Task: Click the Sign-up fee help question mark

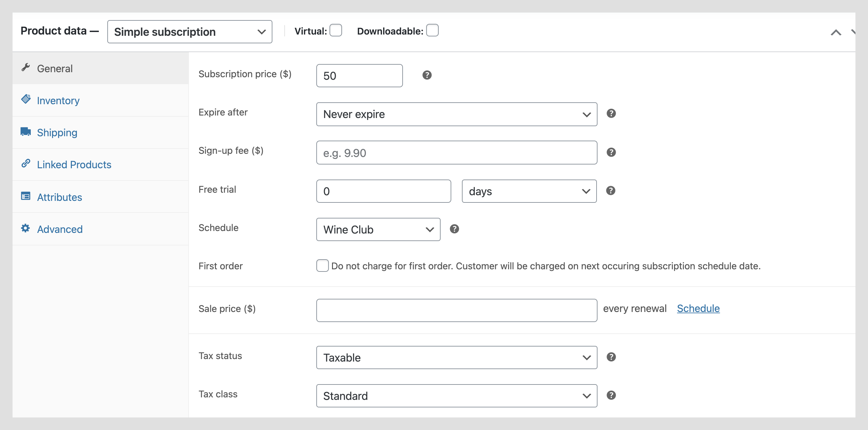Action: [611, 152]
